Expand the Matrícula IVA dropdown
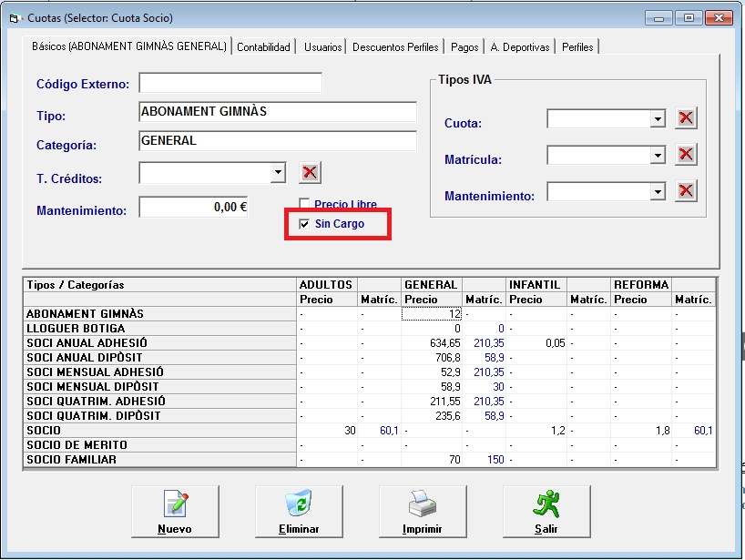 658,155
